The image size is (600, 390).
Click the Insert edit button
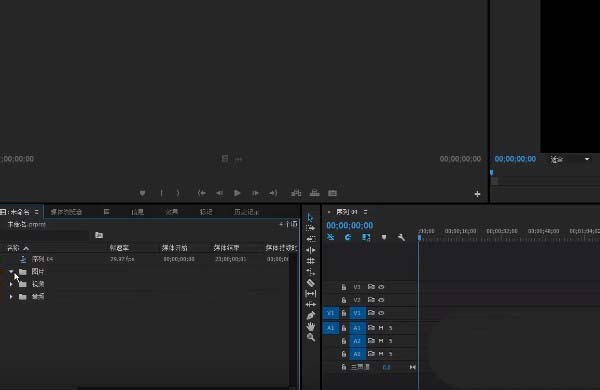[296, 193]
